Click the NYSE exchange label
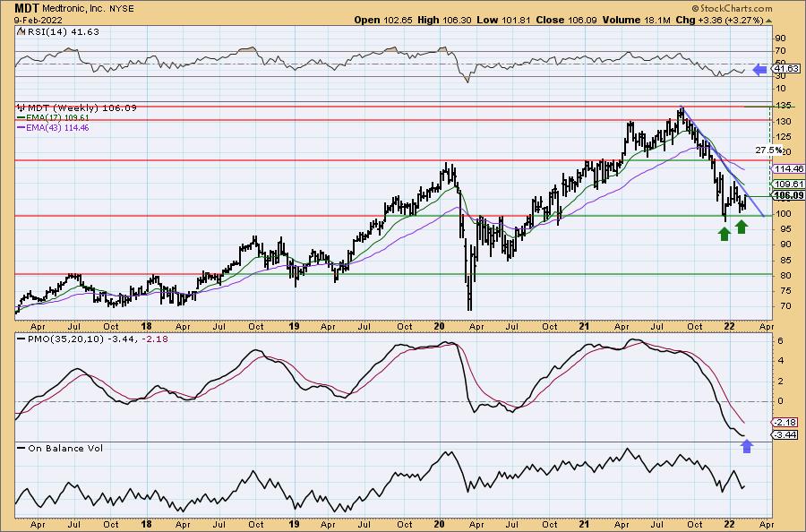806x532 pixels. (123, 9)
